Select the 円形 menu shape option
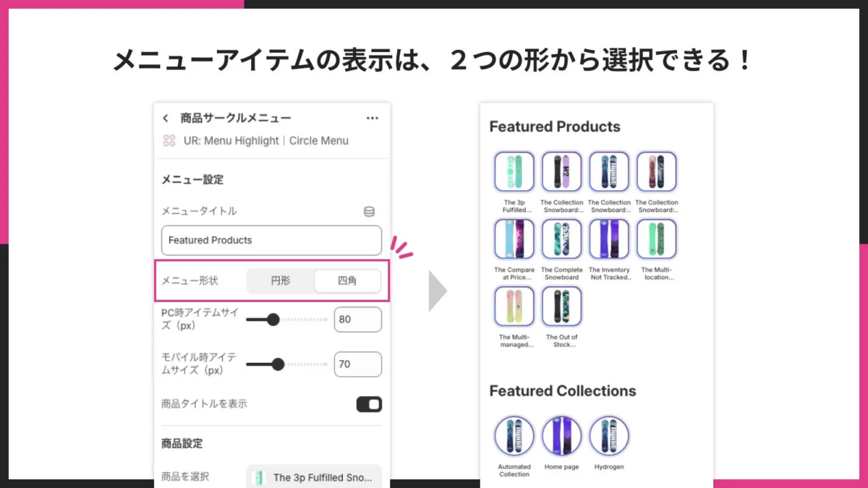This screenshot has height=488, width=868. (x=279, y=281)
